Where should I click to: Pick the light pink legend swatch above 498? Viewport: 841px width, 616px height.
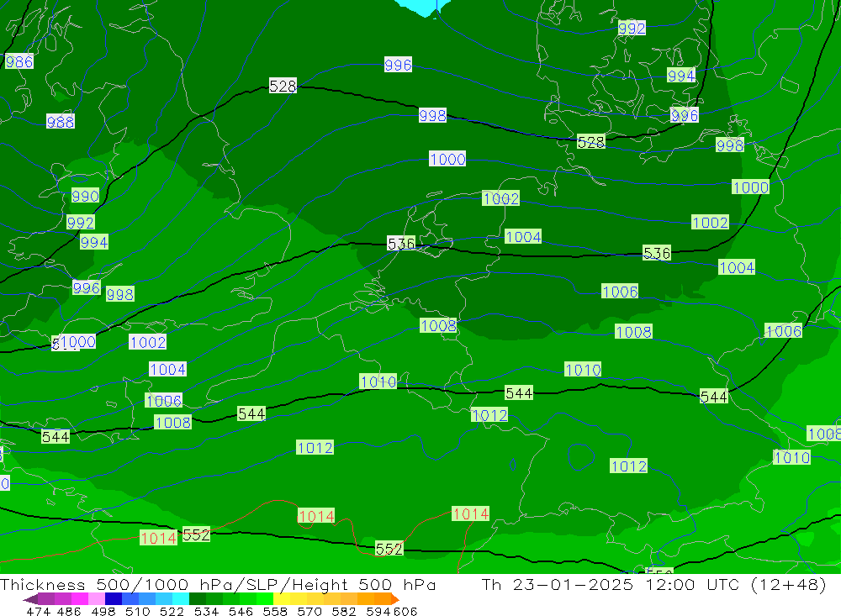97,599
